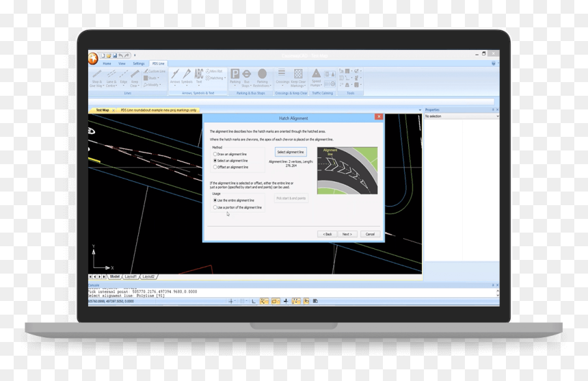Viewport: 588px width, 381px height.
Task: Open the document tabs list arrow
Action: click(420, 110)
